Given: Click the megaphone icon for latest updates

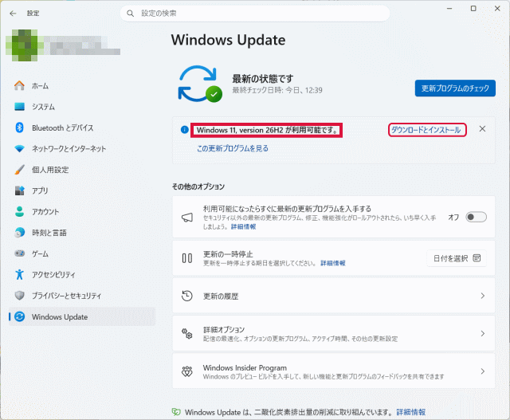Looking at the screenshot, I should pos(187,218).
